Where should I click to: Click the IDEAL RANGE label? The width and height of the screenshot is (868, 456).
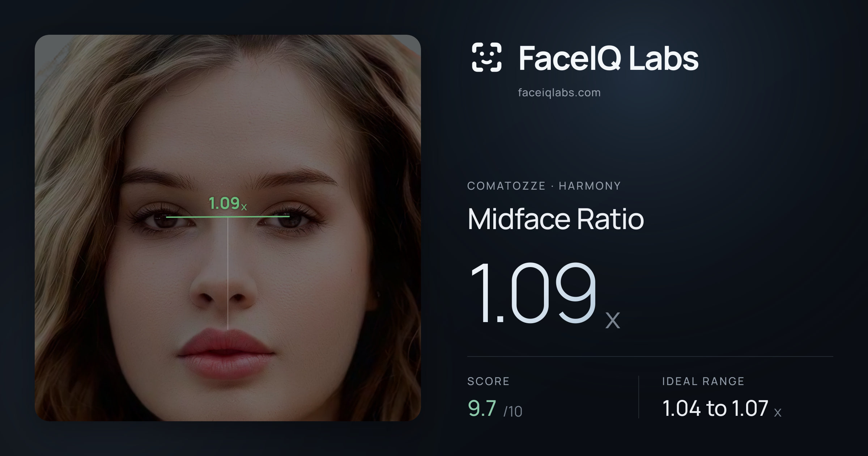click(703, 381)
